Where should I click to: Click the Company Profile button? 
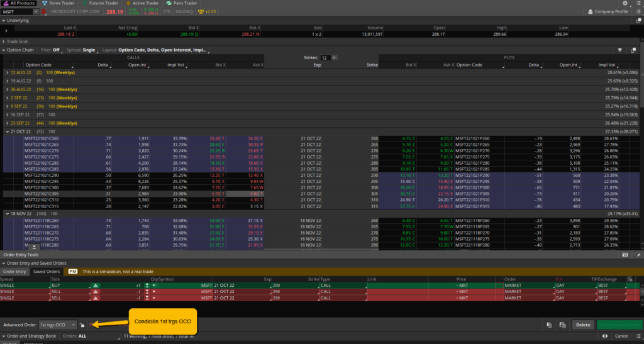pyautogui.click(x=611, y=11)
